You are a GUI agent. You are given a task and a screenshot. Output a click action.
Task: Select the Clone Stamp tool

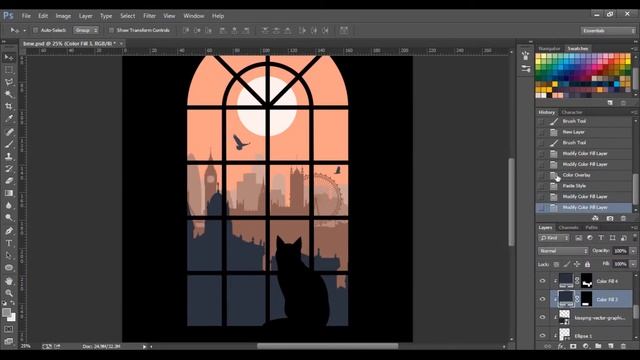pos(9,156)
